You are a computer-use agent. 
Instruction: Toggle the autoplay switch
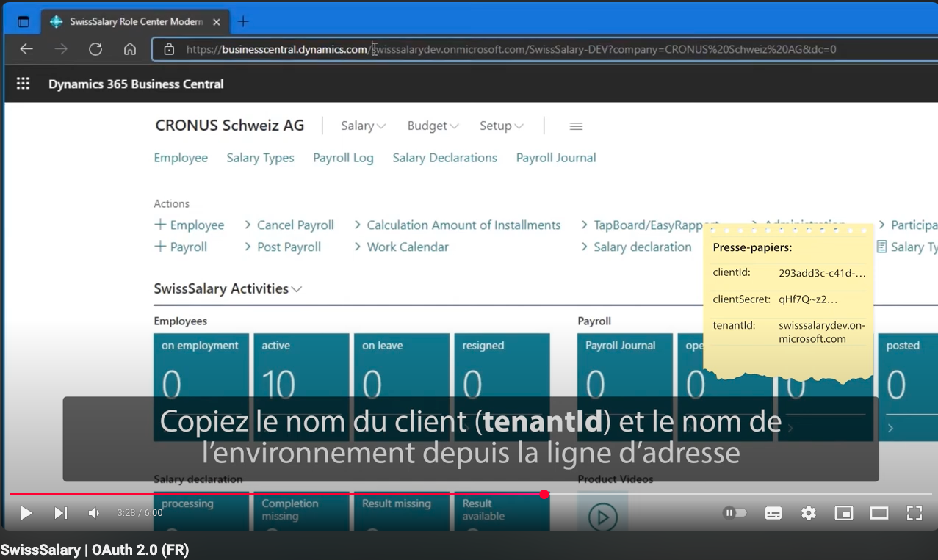735,513
